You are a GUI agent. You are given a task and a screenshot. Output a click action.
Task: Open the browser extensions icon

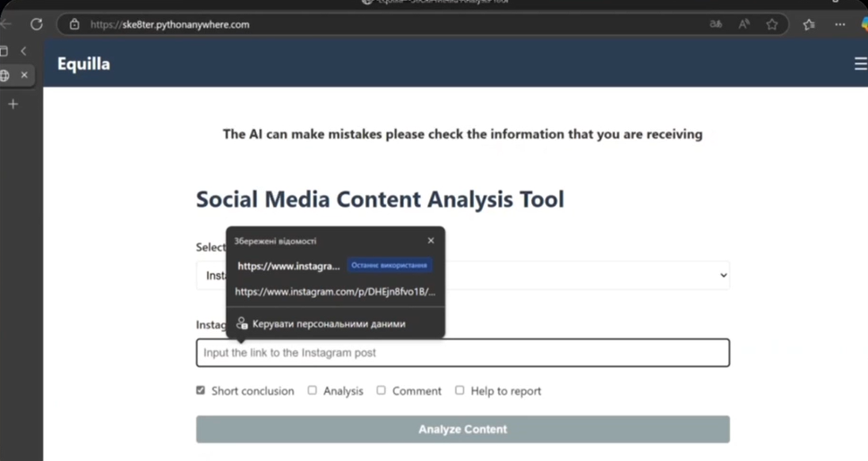809,24
